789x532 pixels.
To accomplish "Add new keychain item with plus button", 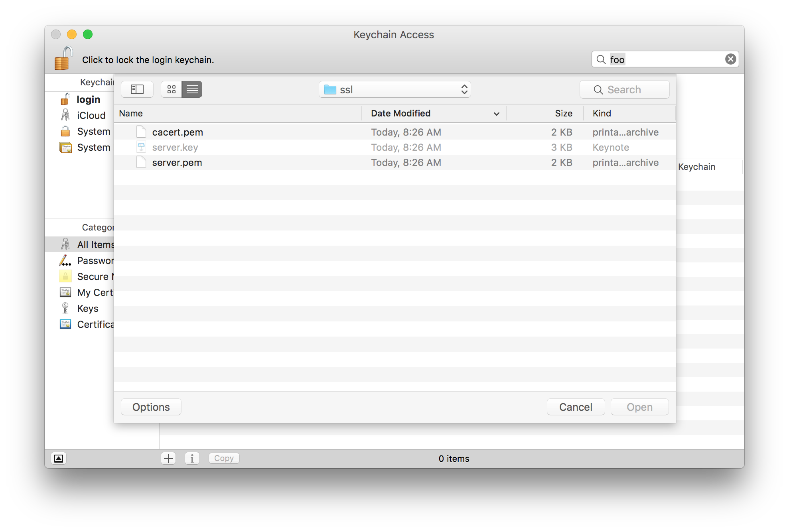I will (168, 459).
